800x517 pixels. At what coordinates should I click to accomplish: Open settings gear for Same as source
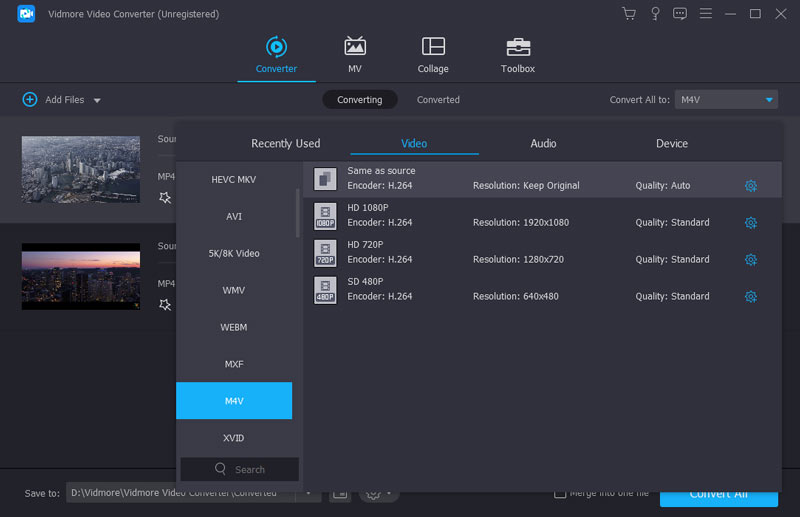coord(751,186)
